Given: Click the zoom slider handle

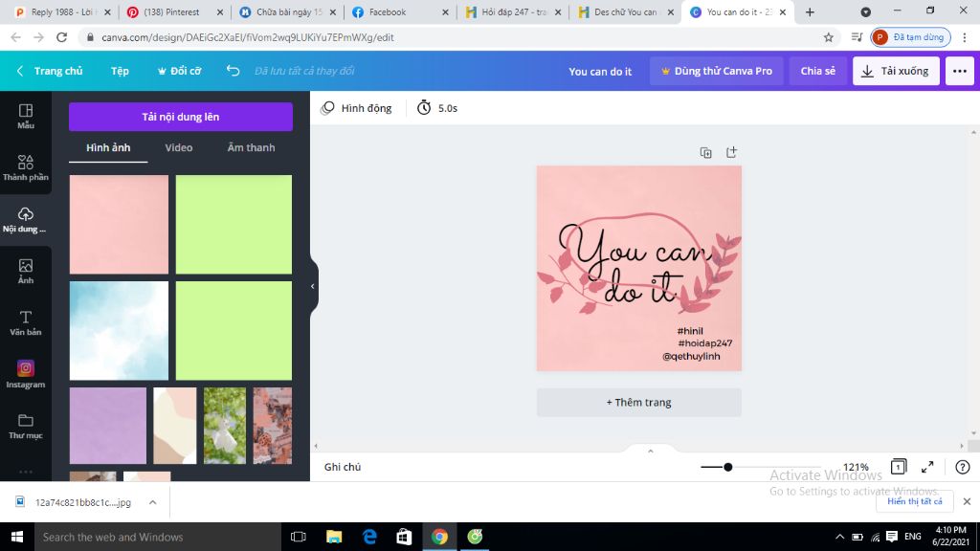Looking at the screenshot, I should [728, 467].
